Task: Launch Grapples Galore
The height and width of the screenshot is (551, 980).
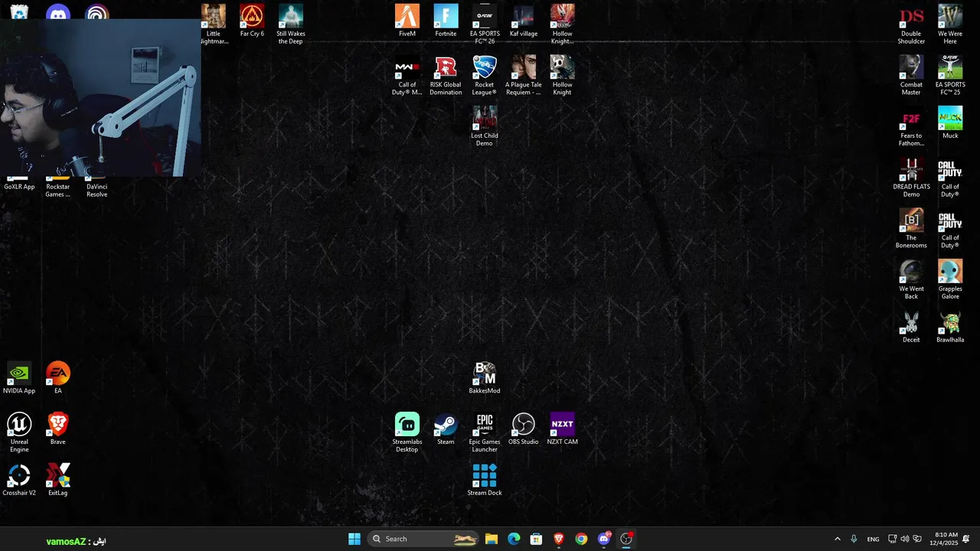Action: (950, 279)
